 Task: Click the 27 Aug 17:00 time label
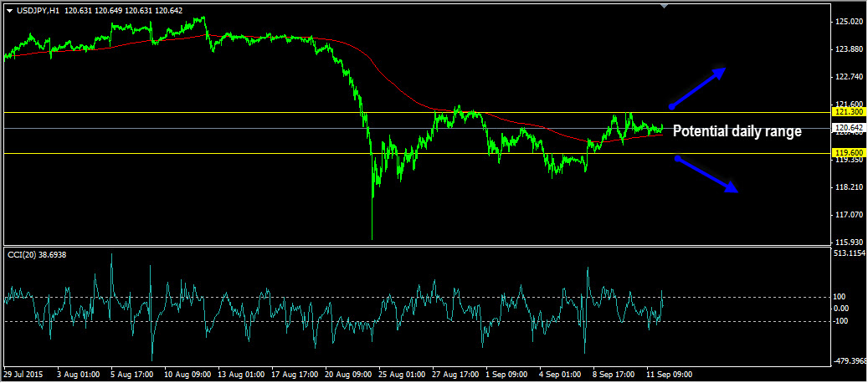pyautogui.click(x=456, y=374)
